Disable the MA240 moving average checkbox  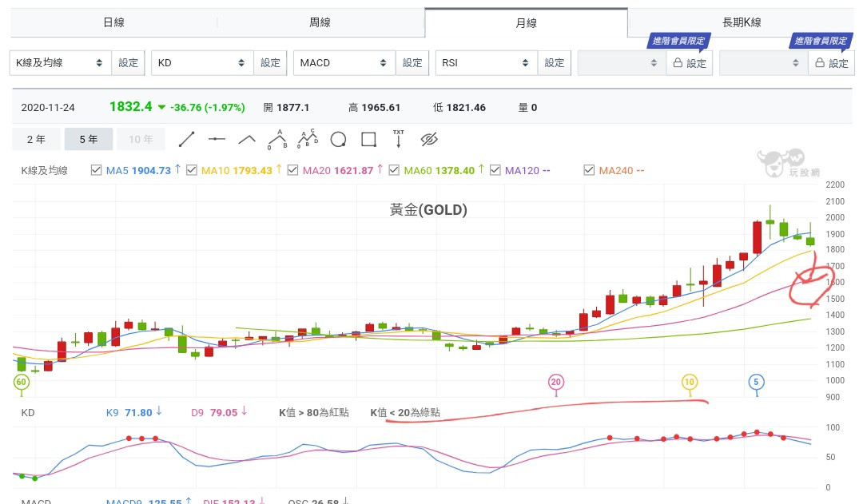(590, 170)
